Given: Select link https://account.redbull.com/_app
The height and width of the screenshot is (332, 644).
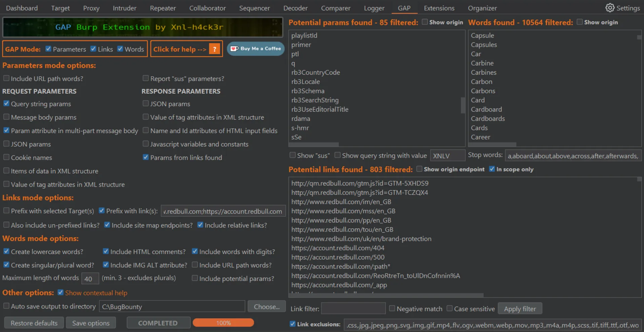Looking at the screenshot, I should tap(339, 285).
